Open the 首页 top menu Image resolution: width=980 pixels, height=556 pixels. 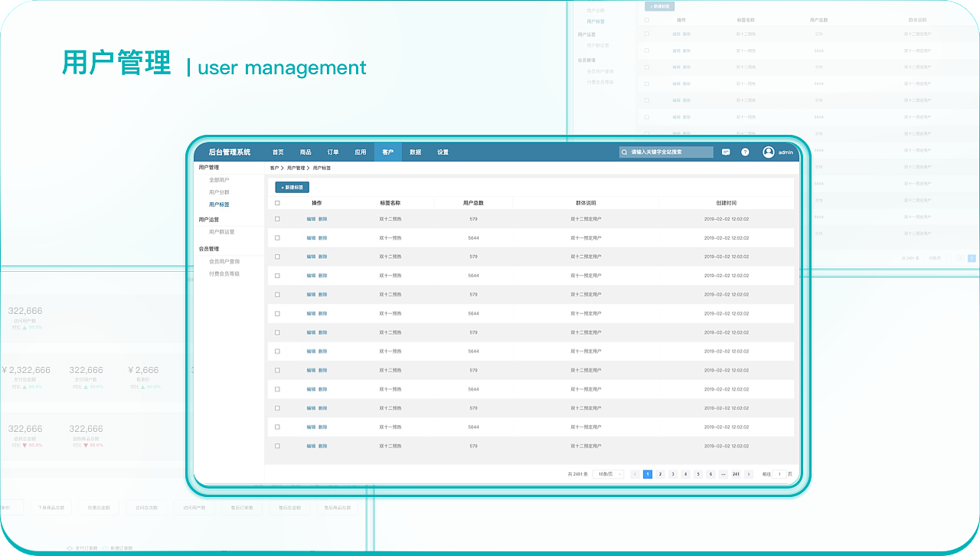click(x=278, y=152)
